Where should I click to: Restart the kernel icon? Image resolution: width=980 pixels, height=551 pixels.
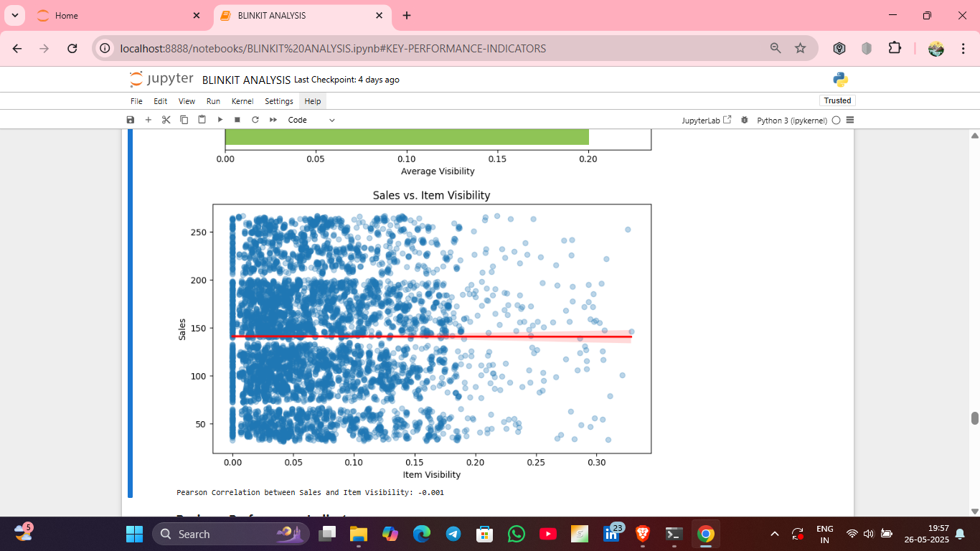[255, 120]
